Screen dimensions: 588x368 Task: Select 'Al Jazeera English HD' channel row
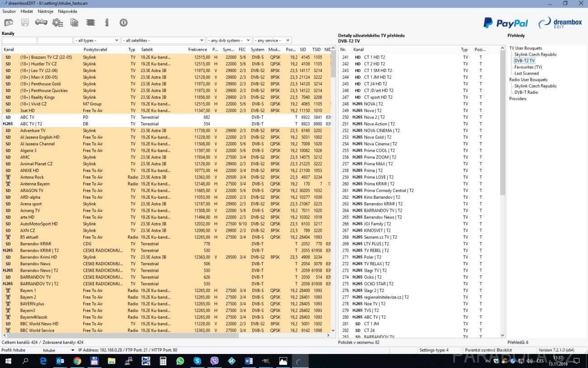pos(166,137)
